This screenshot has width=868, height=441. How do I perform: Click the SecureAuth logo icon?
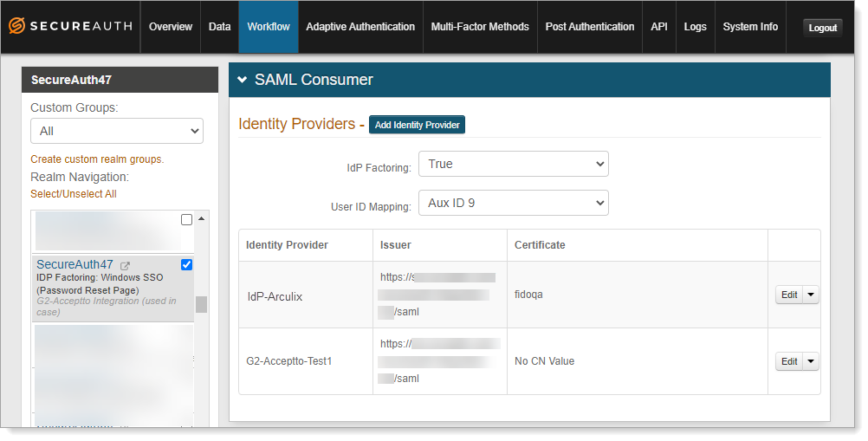pos(16,26)
